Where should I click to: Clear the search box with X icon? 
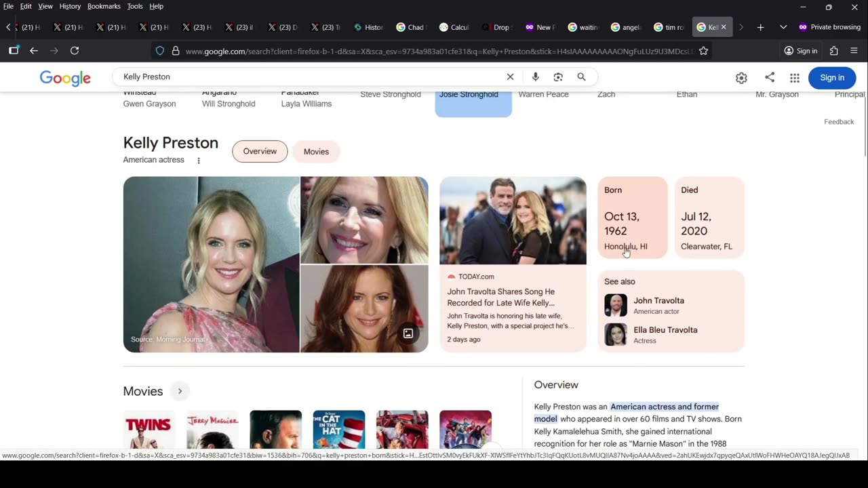pos(510,77)
